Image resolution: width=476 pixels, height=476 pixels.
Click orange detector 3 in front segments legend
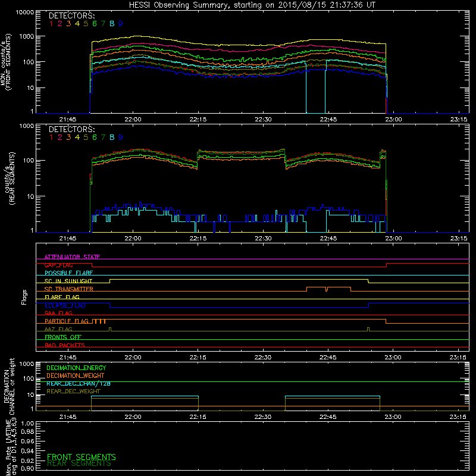[x=68, y=23]
